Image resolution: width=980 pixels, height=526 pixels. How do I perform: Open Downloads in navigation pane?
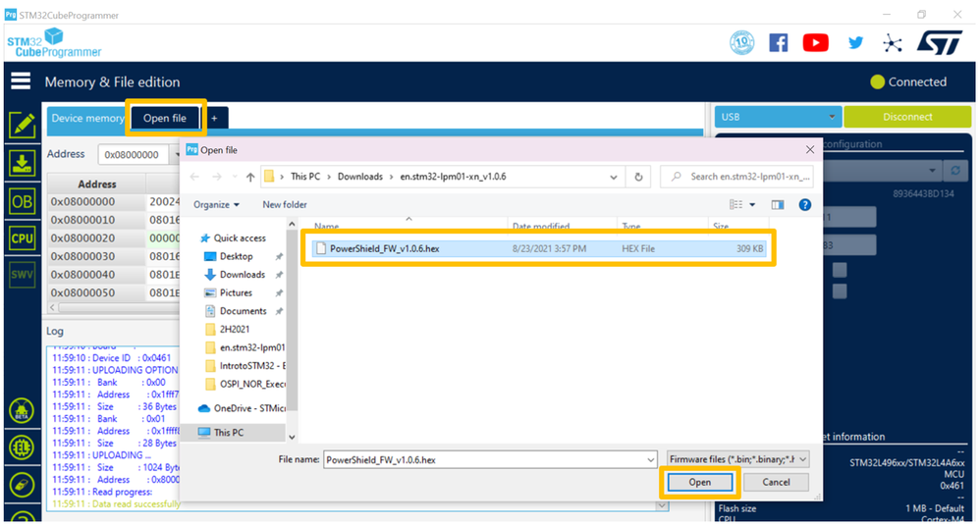(242, 274)
